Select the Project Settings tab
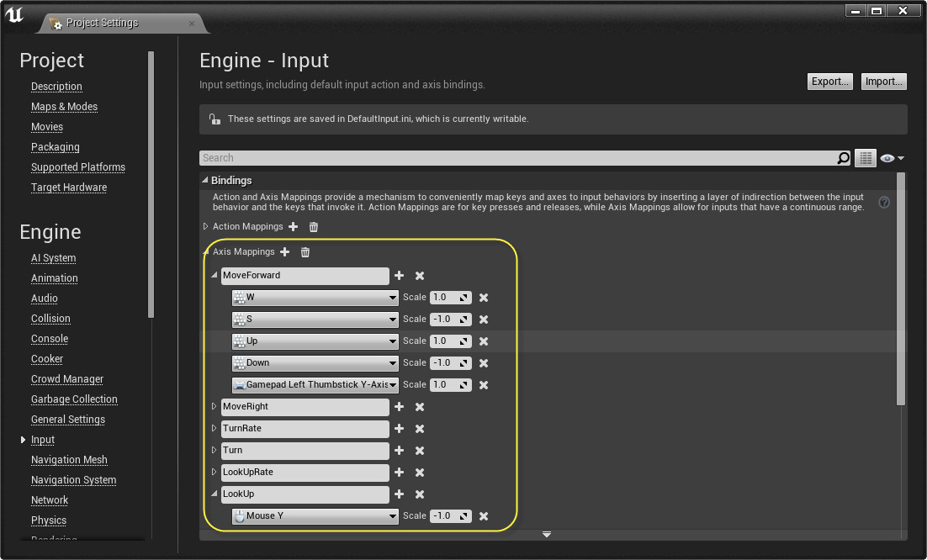Screen dimensions: 927x560 click(102, 23)
